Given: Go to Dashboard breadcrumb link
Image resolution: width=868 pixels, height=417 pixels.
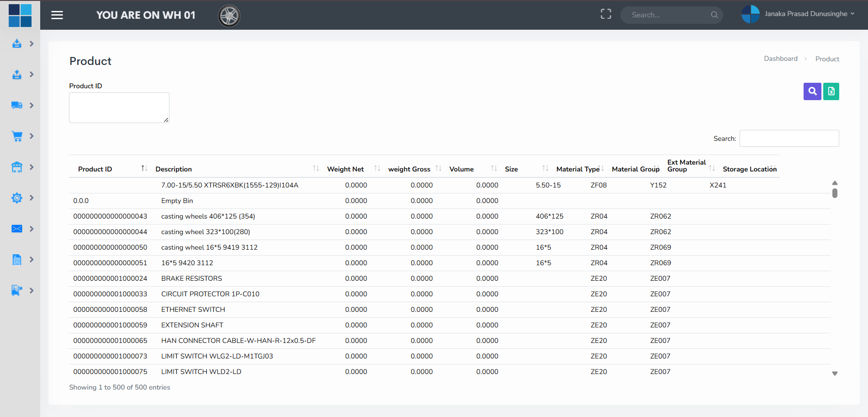Looking at the screenshot, I should 780,59.
